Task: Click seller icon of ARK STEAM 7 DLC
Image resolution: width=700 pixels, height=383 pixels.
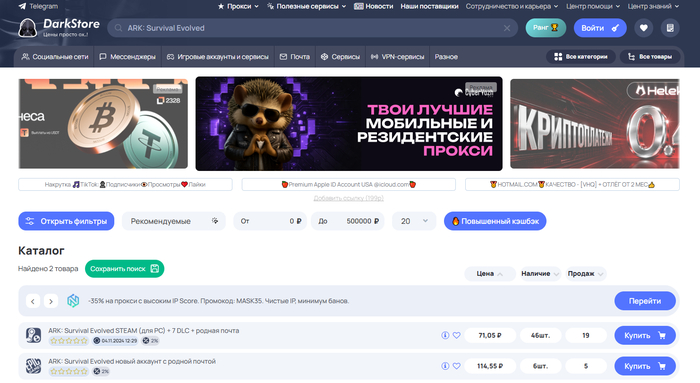Action: pos(33,335)
